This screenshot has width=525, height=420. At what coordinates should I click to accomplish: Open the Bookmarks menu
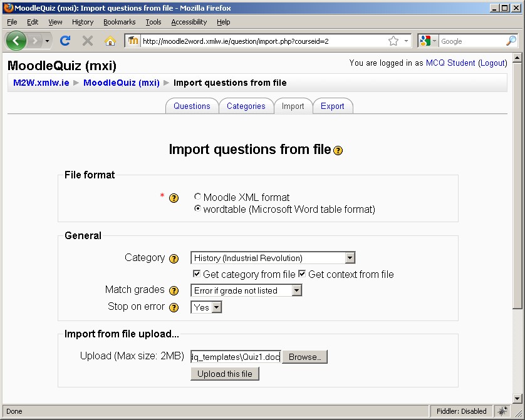click(119, 22)
